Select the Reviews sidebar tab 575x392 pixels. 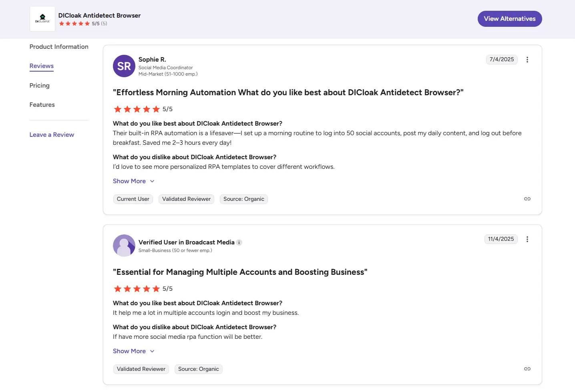pos(42,66)
